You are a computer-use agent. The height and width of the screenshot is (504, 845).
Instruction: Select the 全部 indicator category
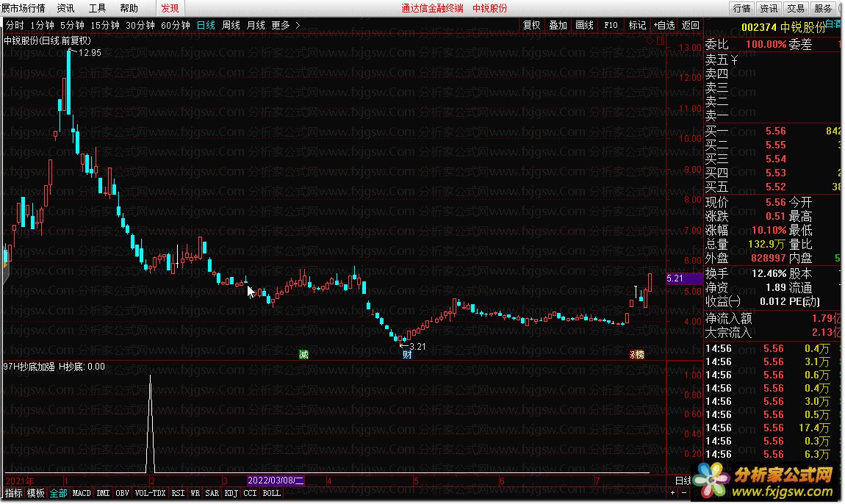point(58,493)
